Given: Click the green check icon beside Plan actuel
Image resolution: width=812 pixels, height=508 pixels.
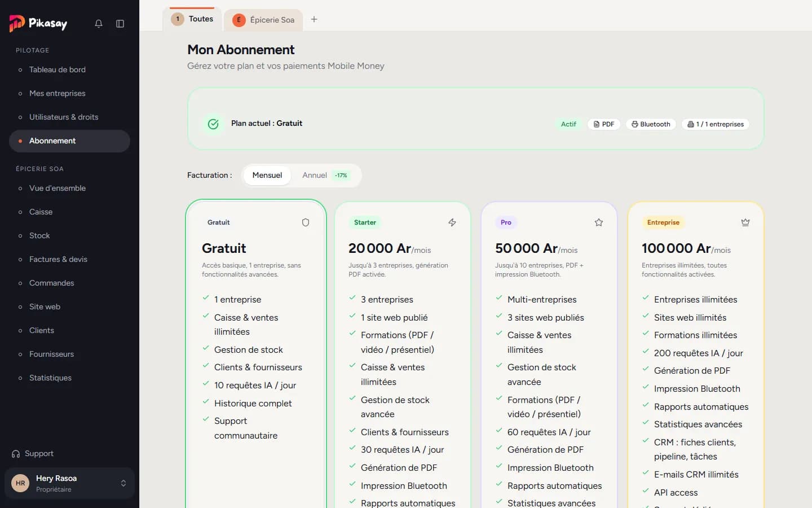Looking at the screenshot, I should point(213,124).
